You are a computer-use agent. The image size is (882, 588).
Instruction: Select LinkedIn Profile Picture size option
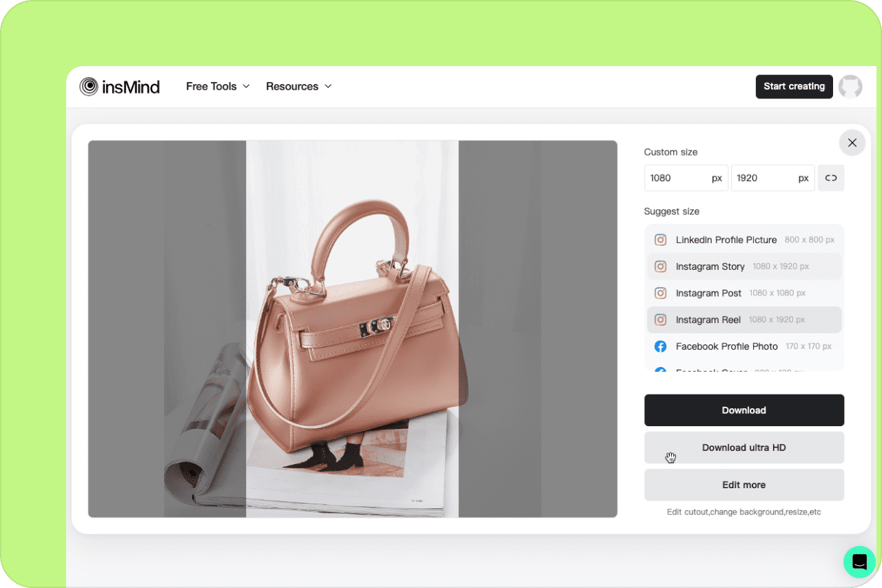pos(744,240)
